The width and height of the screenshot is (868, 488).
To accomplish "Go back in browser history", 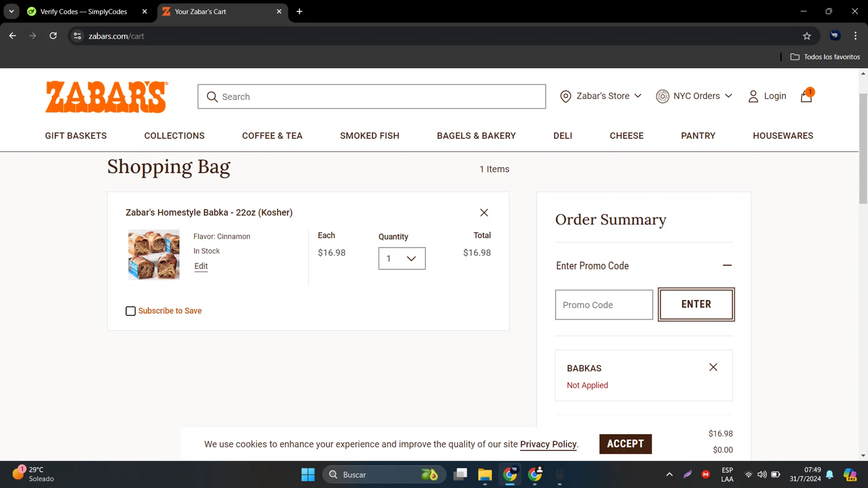I will click(x=12, y=36).
